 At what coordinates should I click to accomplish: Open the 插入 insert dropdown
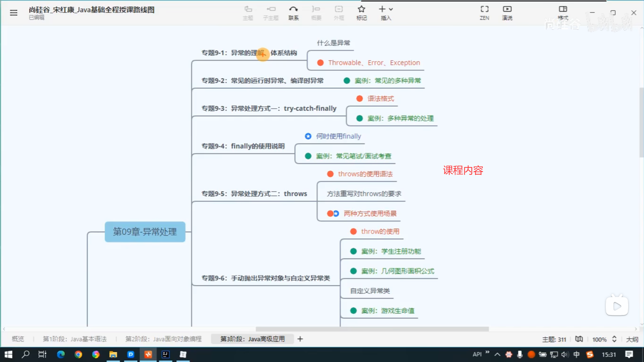pos(386,12)
